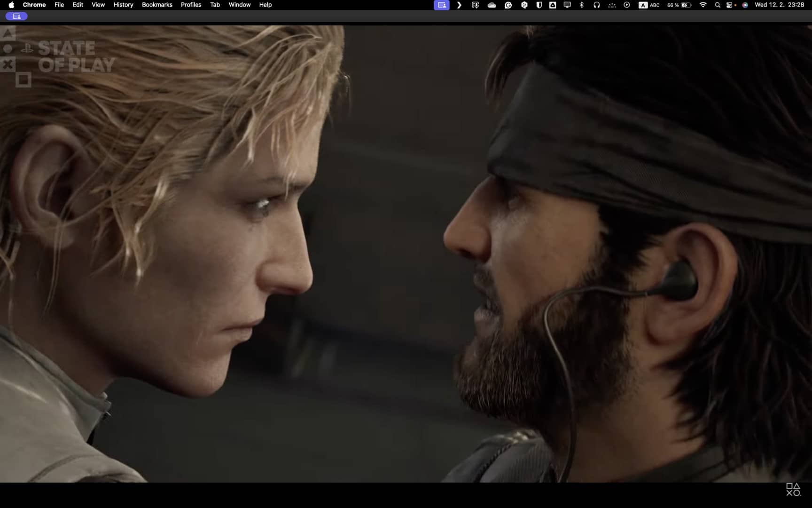Open the display monitor menu bar icon

567,5
